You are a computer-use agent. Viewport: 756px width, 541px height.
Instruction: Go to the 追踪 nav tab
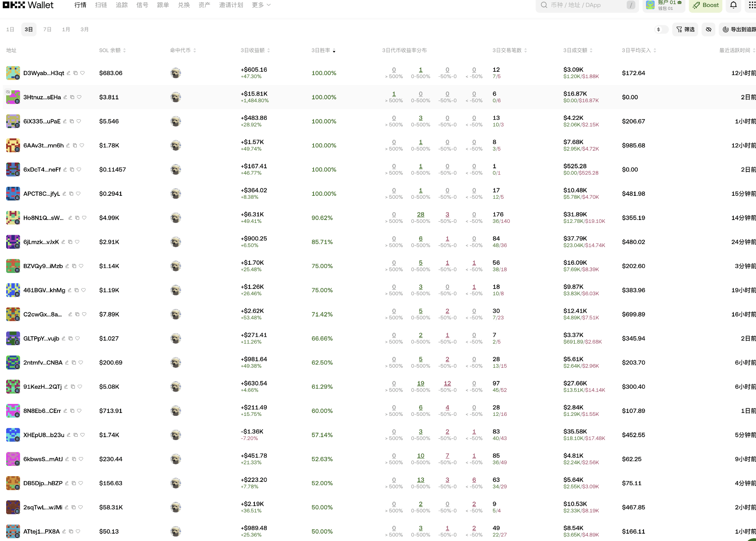122,5
